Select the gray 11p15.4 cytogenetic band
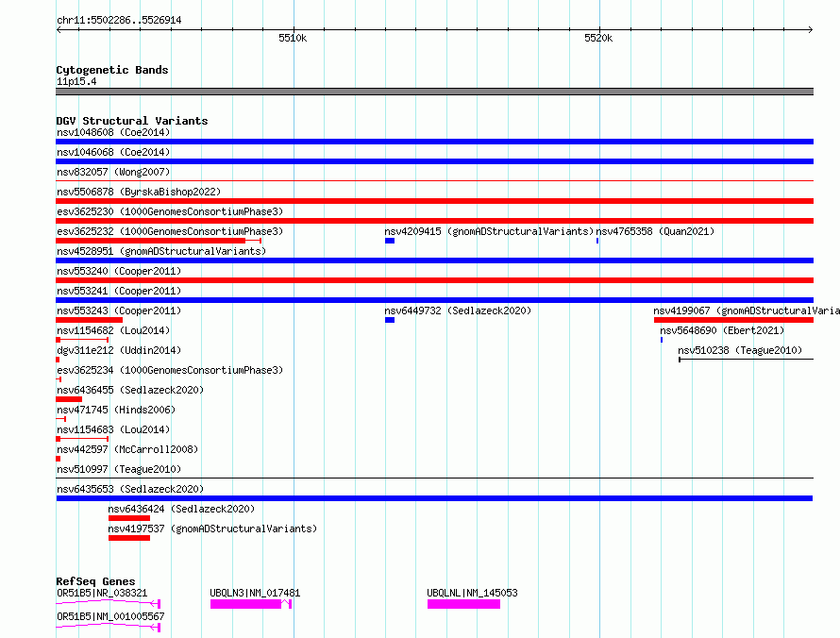The height and width of the screenshot is (638, 840). pos(434,92)
